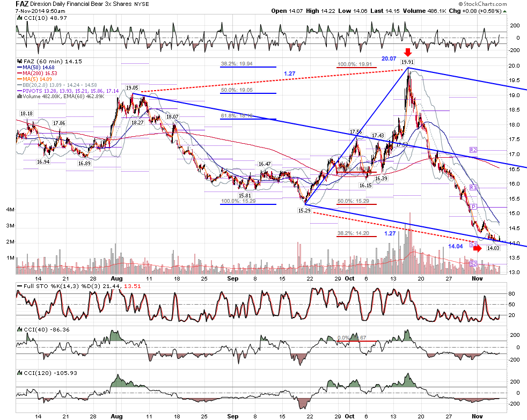This screenshot has height=420, width=527.
Task: Click the green up triangle beside Chg
Action: point(505,11)
